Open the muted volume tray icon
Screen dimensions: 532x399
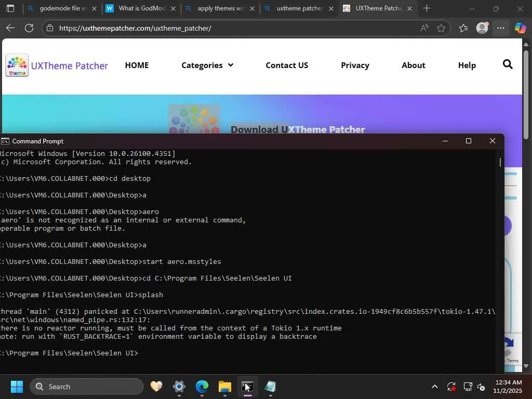(482, 387)
